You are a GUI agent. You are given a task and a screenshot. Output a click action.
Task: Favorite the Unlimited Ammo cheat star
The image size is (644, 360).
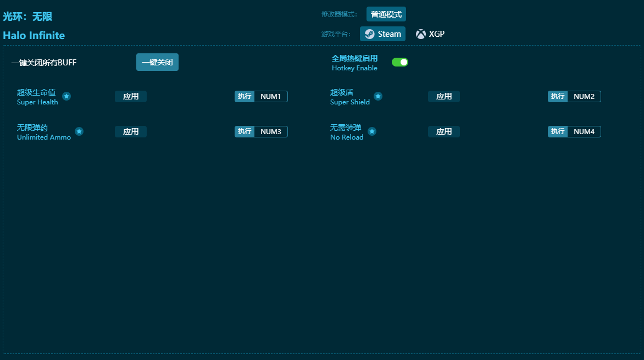tap(79, 131)
